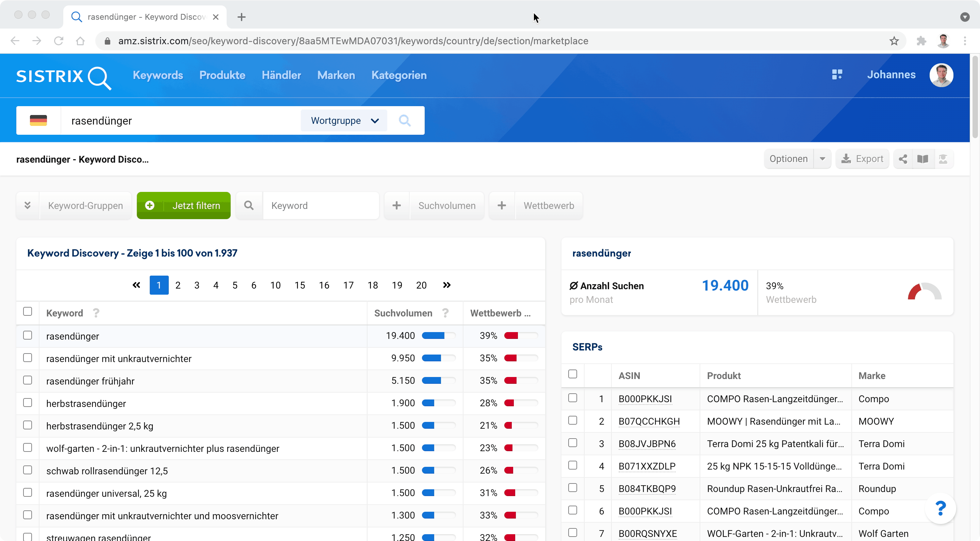Open the share icon in the toolbar

pos(903,159)
